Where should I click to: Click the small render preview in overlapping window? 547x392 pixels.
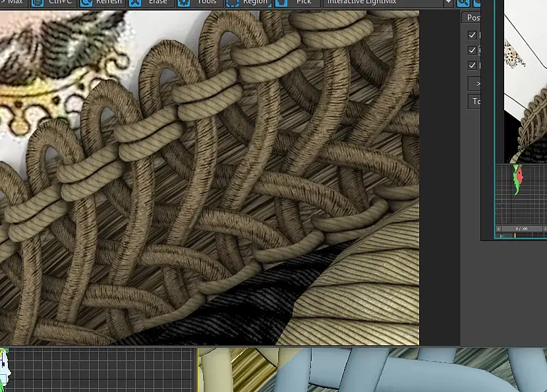click(x=525, y=82)
